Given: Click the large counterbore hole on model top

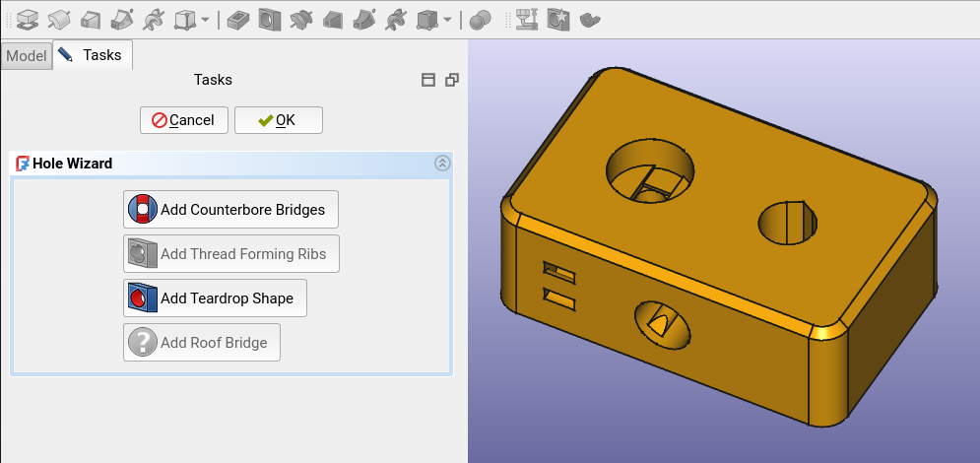Looking at the screenshot, I should pos(651,170).
